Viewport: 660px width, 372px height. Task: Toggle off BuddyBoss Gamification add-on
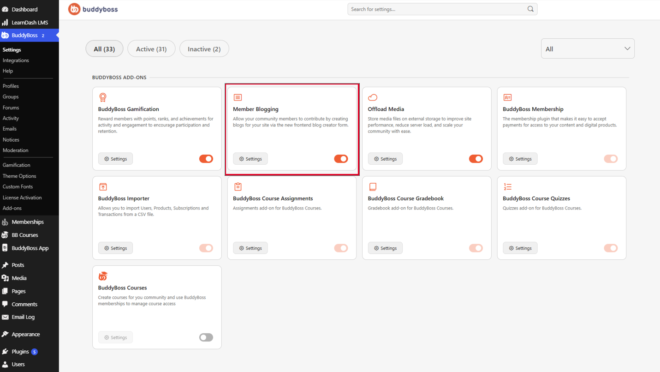click(x=206, y=159)
